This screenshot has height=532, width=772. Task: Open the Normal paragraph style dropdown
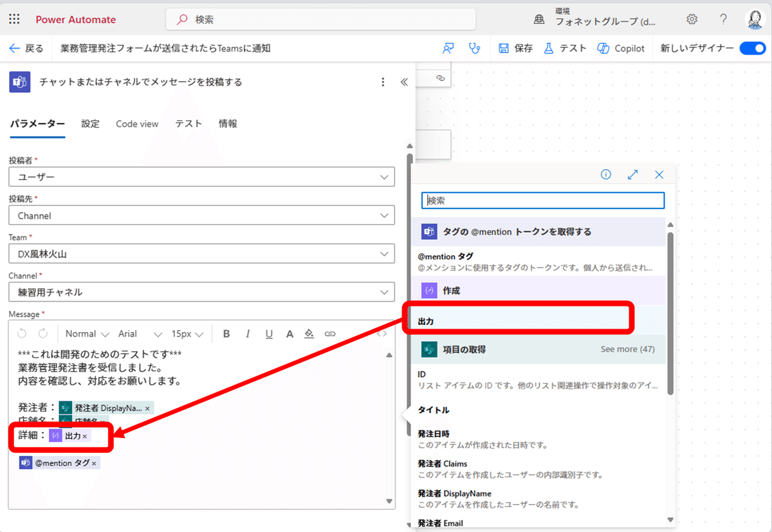pyautogui.click(x=87, y=333)
